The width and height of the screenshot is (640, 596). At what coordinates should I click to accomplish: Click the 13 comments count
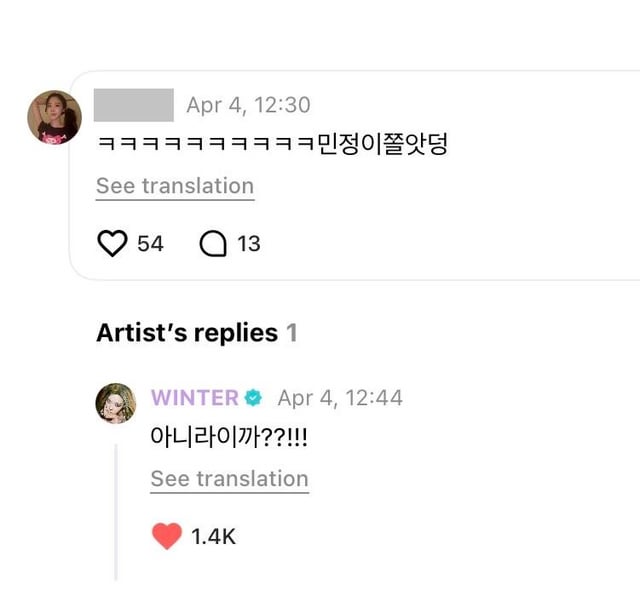point(249,243)
